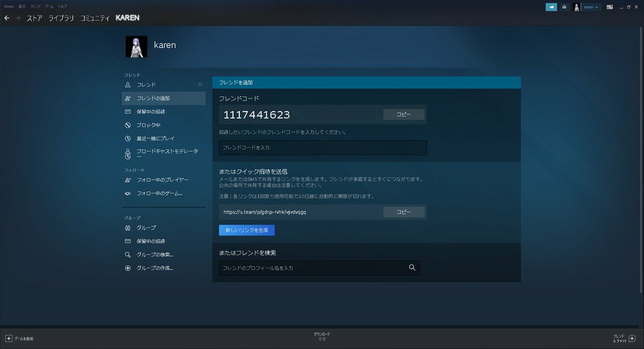The image size is (644, 349).
Task: Go back with the left arrow
Action: coord(7,18)
